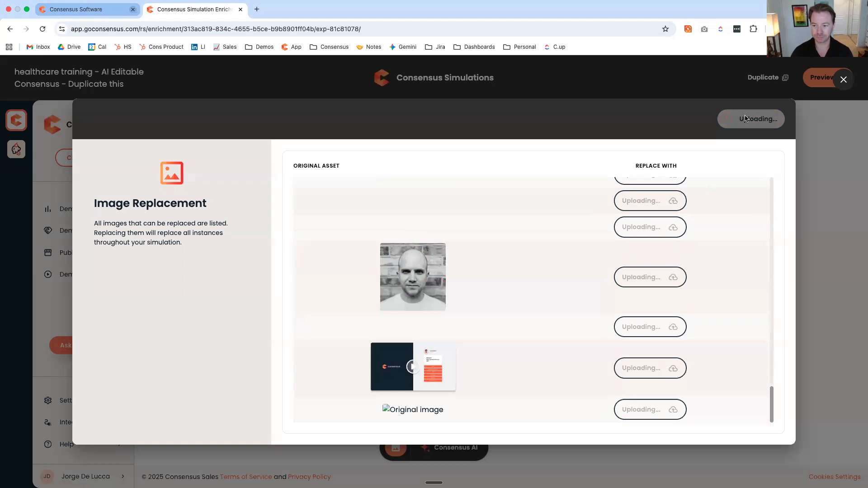Open the browser extensions puzzle icon
Screen dimensions: 868x488
point(753,28)
